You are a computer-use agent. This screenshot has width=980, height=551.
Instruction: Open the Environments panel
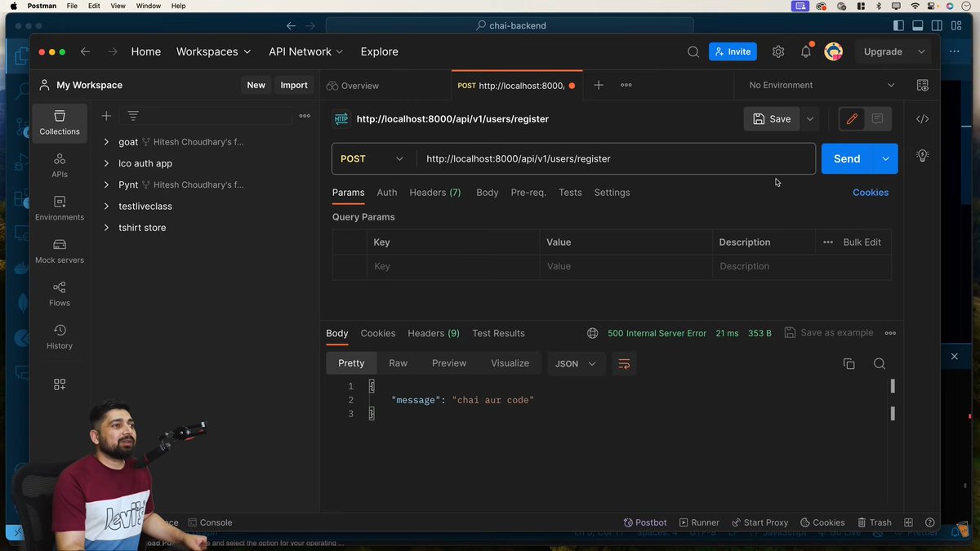59,209
